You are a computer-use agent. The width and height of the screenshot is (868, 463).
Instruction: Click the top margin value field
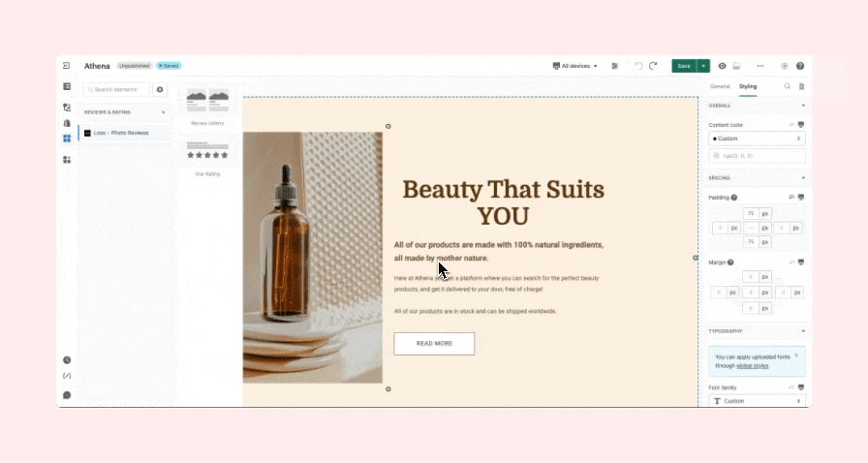tap(751, 276)
